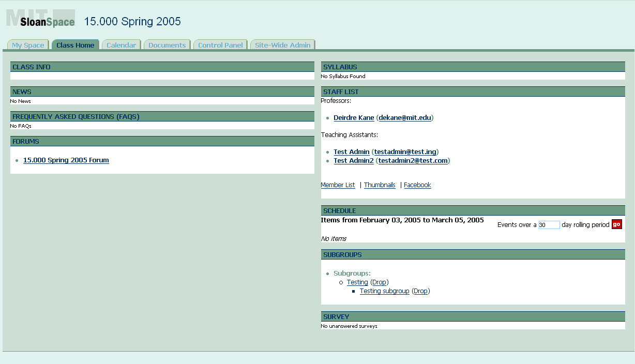The height and width of the screenshot is (364, 635).
Task: Open the Site-Wide Admin tab
Action: coord(282,45)
